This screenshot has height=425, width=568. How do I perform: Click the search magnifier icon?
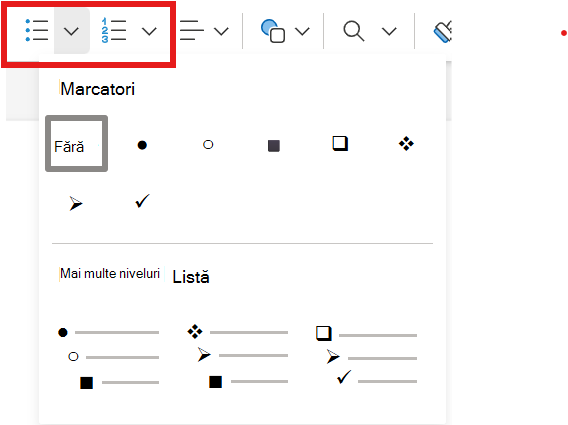(x=354, y=31)
